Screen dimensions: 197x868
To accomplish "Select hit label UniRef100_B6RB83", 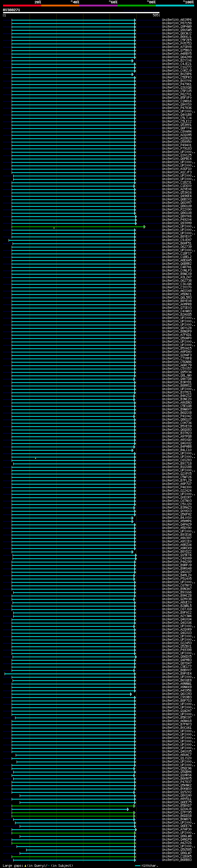I will [x=177, y=860].
